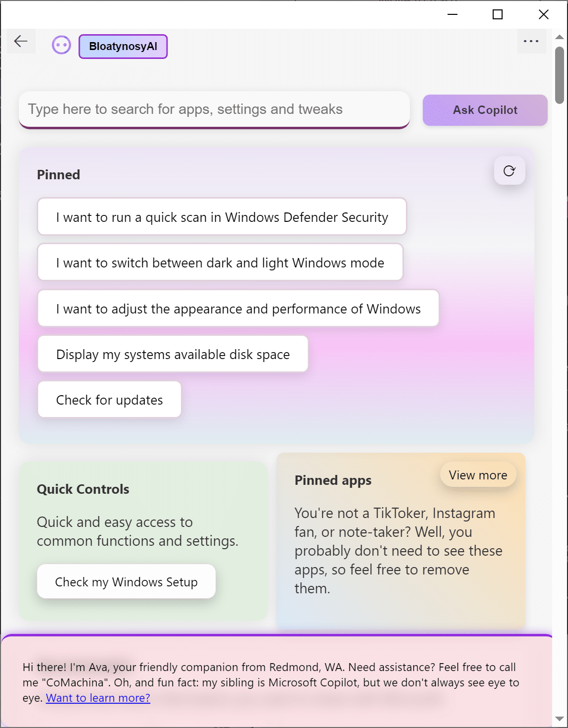Click the vertical scrollbar thumb
The height and width of the screenshot is (728, 568).
pos(560,74)
